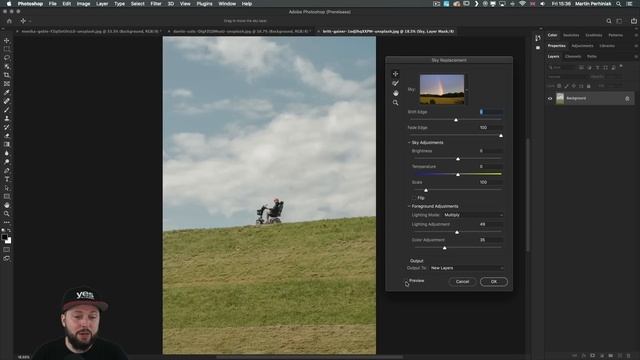
Task: Select the Lasso tool
Action: [7, 58]
